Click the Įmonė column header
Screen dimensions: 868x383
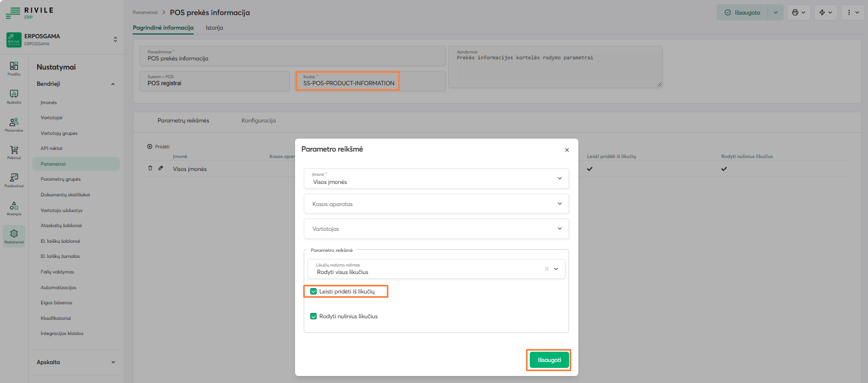pyautogui.click(x=180, y=156)
